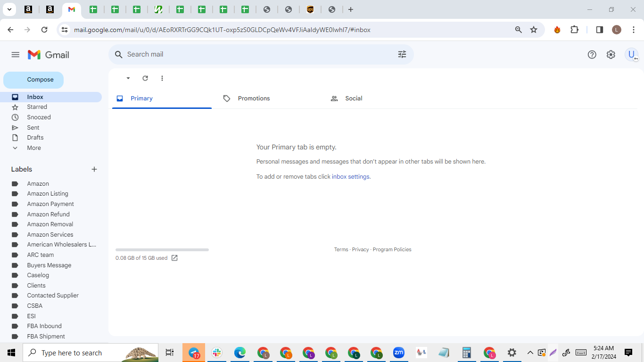The height and width of the screenshot is (362, 644).
Task: Open the Windows notification center
Action: [x=628, y=353]
